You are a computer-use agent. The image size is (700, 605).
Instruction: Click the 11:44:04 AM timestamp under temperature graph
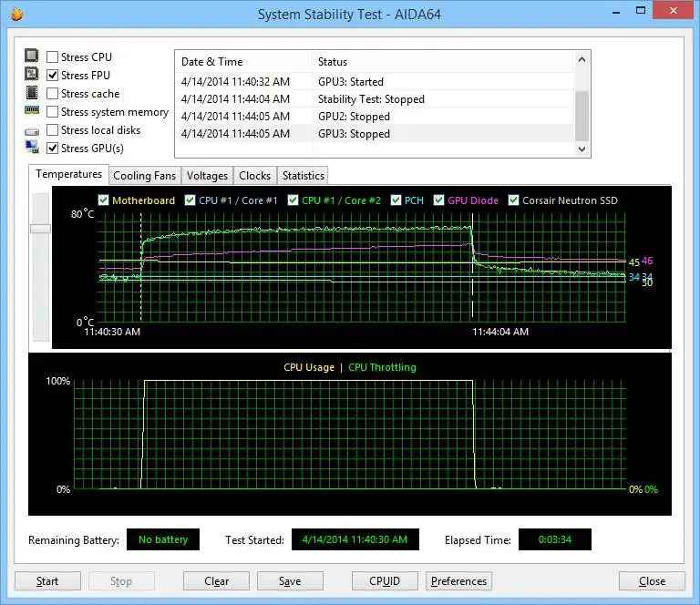coord(500,332)
